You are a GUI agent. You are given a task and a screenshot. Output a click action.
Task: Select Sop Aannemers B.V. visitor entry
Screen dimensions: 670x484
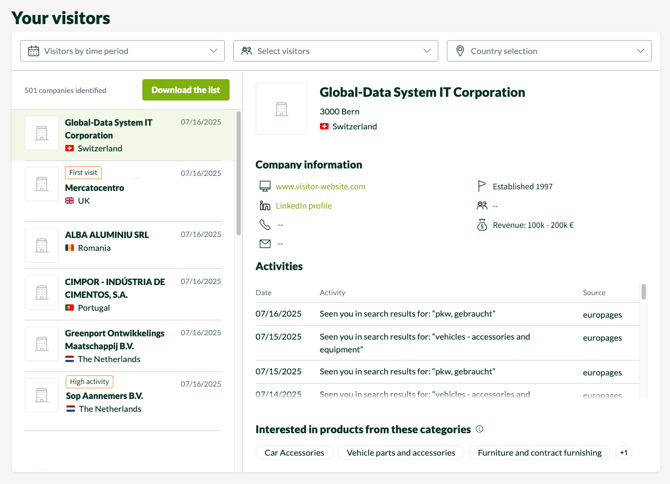coord(123,401)
